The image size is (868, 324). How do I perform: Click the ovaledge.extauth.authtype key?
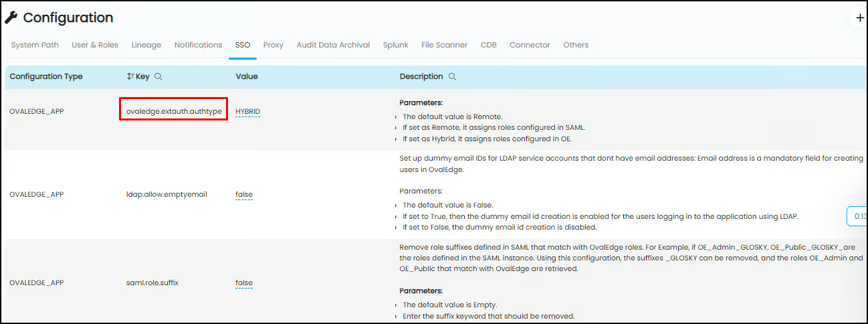[174, 111]
